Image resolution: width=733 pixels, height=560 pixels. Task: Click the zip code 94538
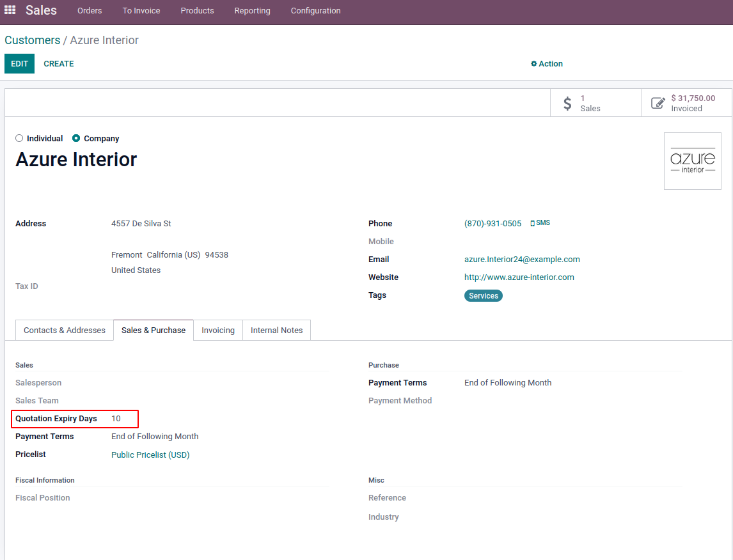click(x=216, y=255)
